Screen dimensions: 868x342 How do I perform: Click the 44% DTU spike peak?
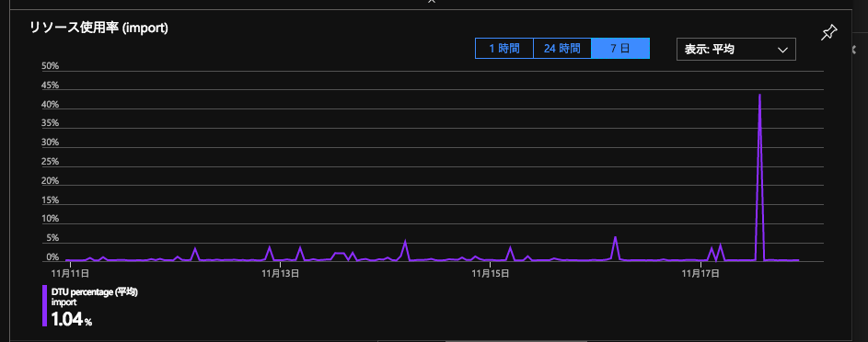pyautogui.click(x=759, y=95)
